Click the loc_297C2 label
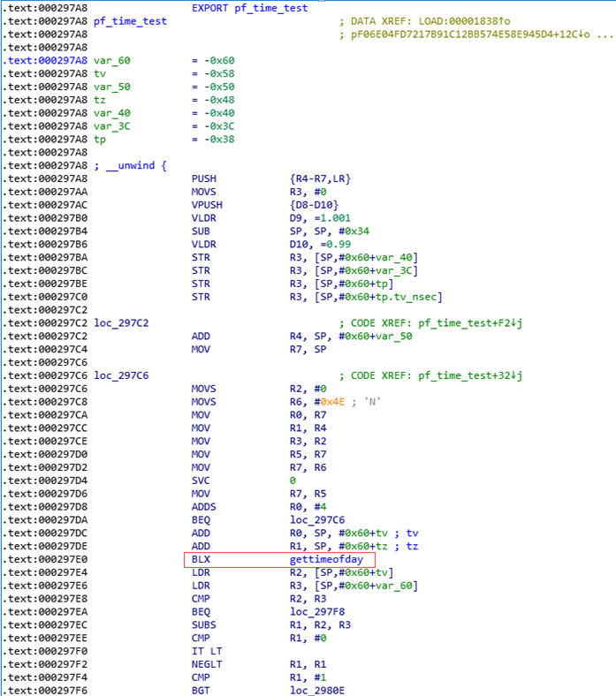This screenshot has width=616, height=696. 121,323
